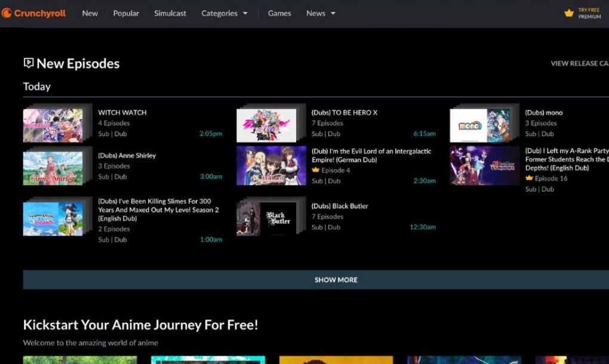Image resolution: width=609 pixels, height=364 pixels.
Task: Select the Evil Lord thumbnail
Action: (271, 166)
